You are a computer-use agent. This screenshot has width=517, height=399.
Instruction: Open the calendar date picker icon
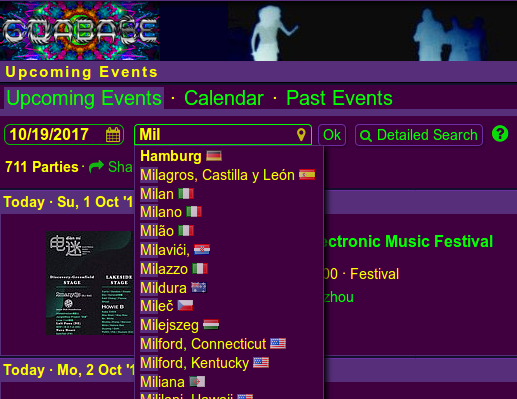pos(113,135)
